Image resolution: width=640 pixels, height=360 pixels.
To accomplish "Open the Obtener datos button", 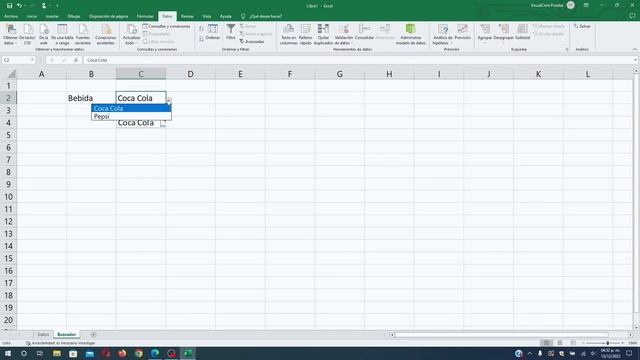I will pos(10,34).
